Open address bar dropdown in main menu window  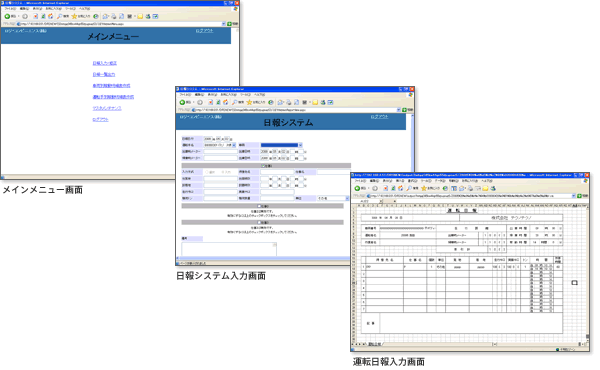[x=224, y=24]
